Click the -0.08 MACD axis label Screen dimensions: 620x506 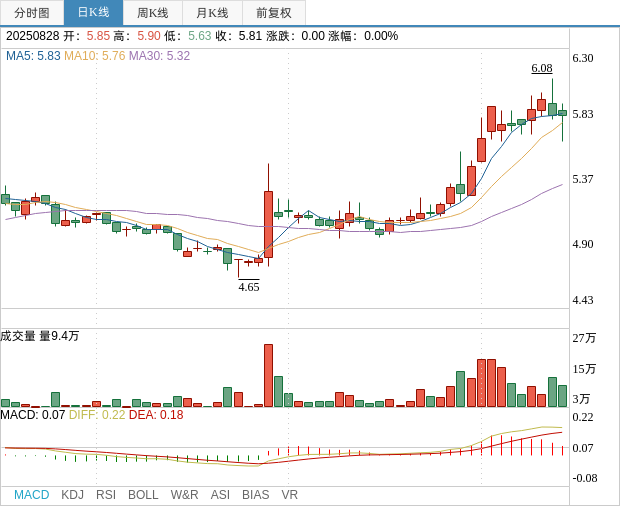[x=584, y=478]
